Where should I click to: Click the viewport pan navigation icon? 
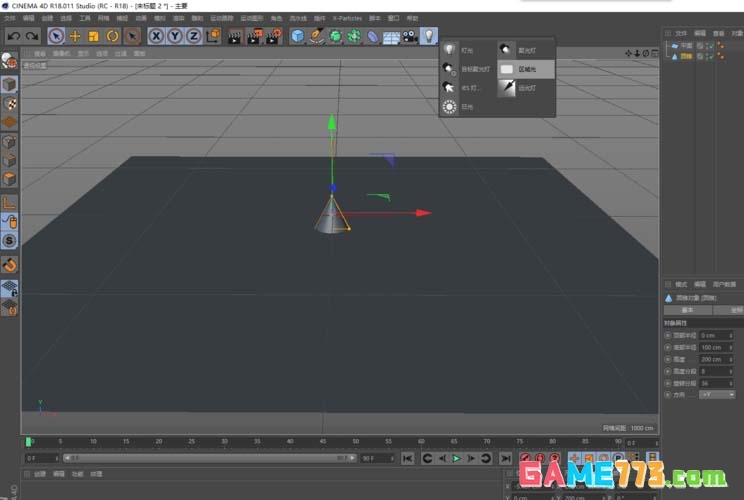tap(628, 53)
